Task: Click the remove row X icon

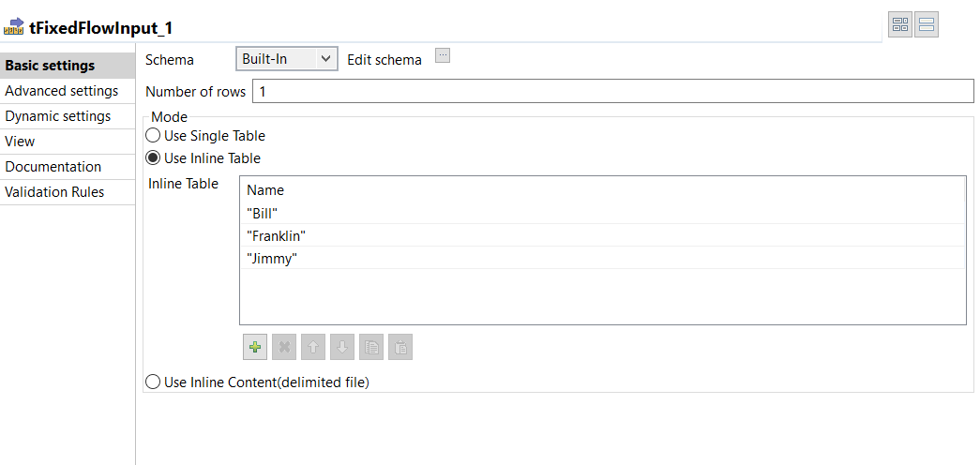Action: (284, 347)
